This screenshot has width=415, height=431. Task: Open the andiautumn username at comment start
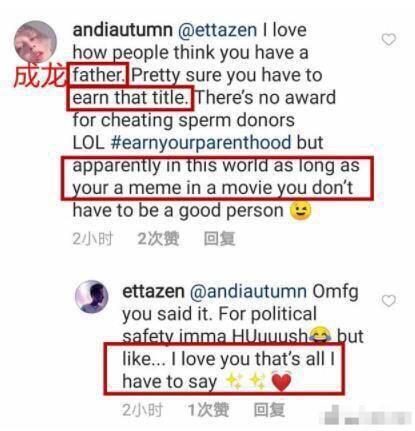coord(123,30)
